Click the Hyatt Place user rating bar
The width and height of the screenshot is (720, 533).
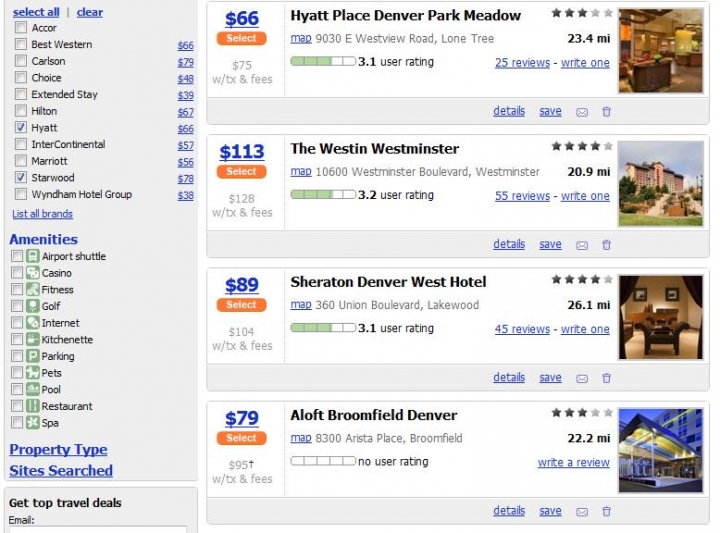click(323, 61)
